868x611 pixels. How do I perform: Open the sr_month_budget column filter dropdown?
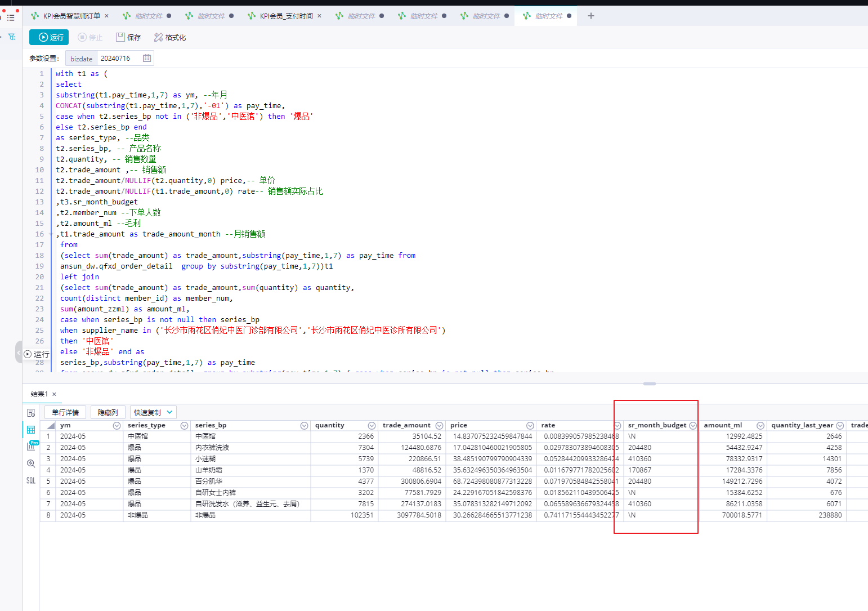point(693,426)
